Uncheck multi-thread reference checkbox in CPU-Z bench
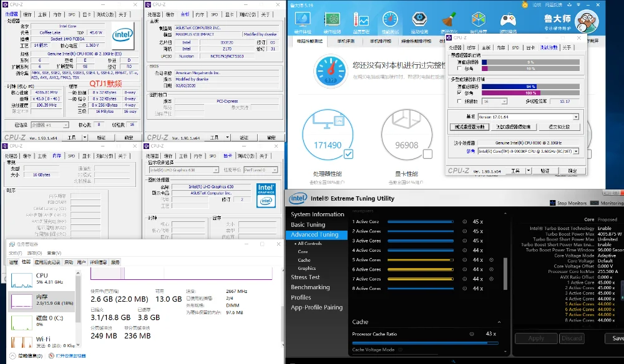This screenshot has height=364, width=624. (460, 93)
